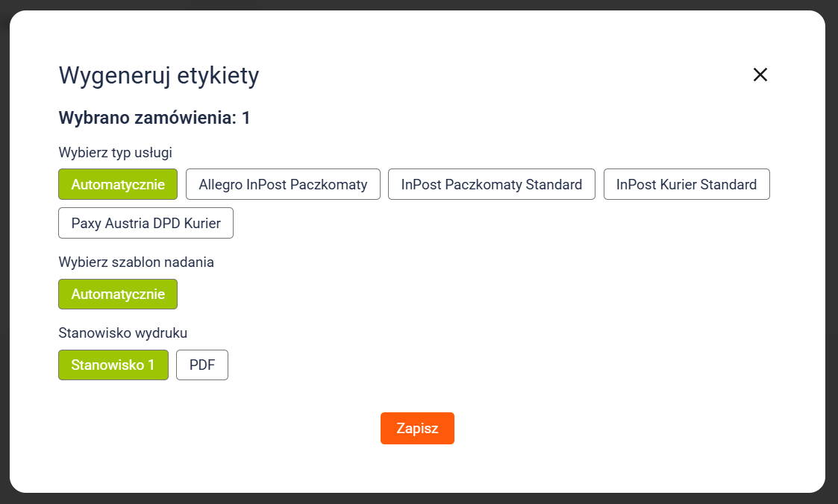Save the label generation settings
The height and width of the screenshot is (504, 838).
tap(417, 429)
